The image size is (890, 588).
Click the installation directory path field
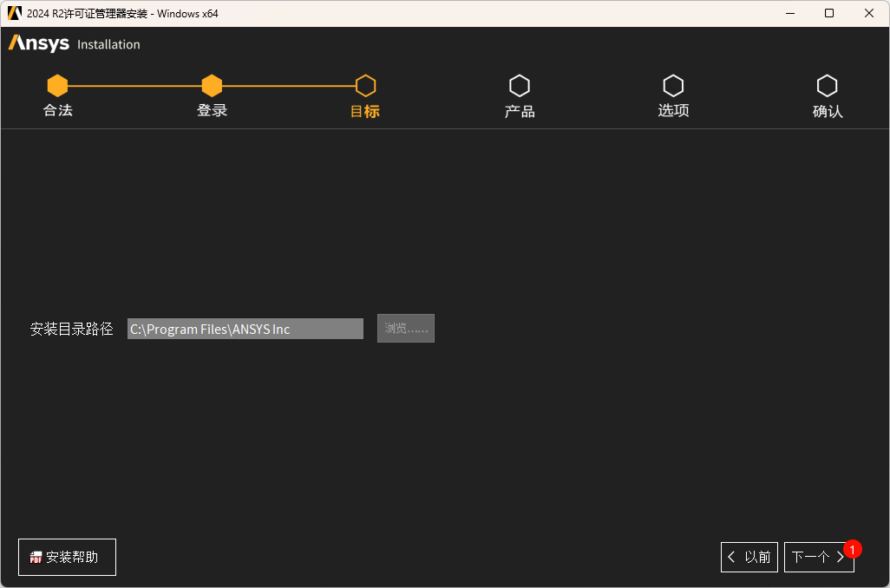[x=245, y=329]
